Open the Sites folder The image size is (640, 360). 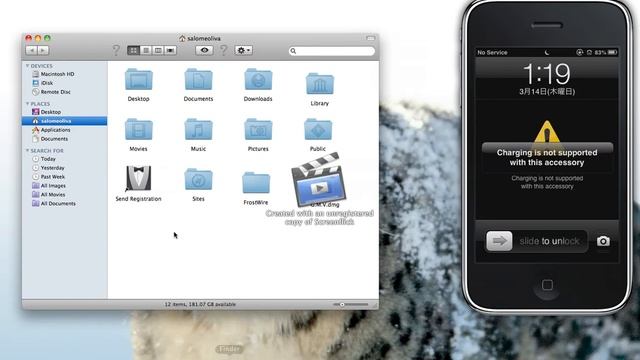coord(198,179)
